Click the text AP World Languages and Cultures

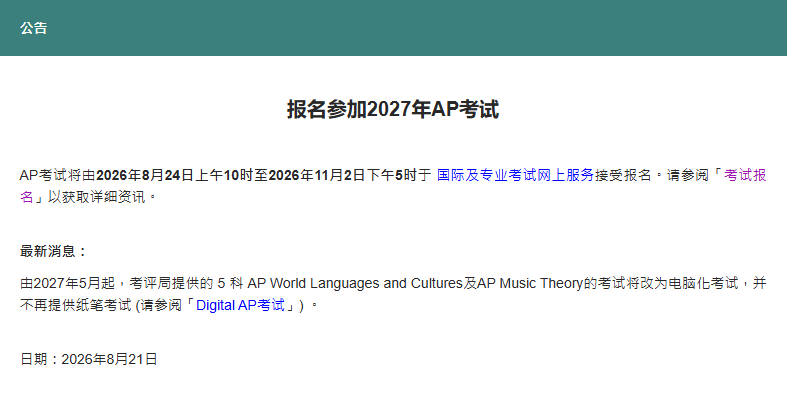pyautogui.click(x=355, y=284)
